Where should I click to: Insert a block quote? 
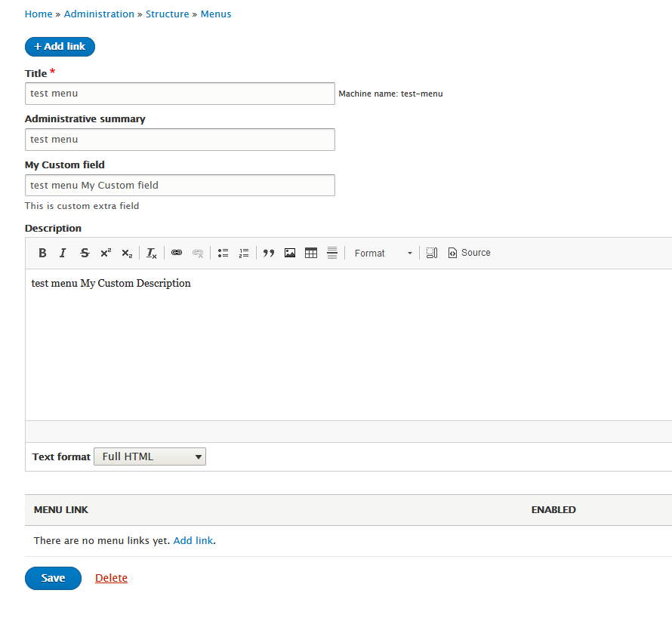pos(268,254)
